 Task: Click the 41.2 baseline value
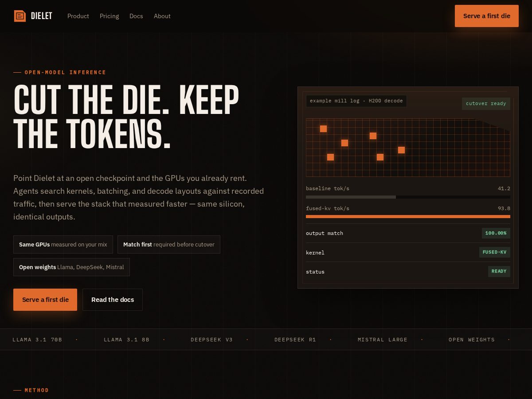point(504,188)
